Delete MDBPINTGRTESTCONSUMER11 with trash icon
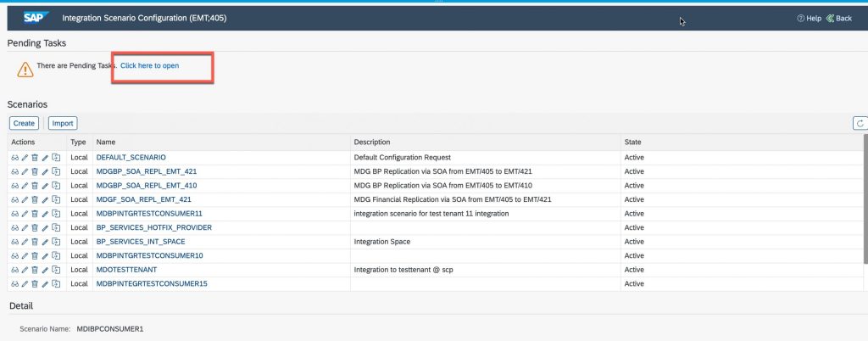This screenshot has width=868, height=341. (34, 214)
